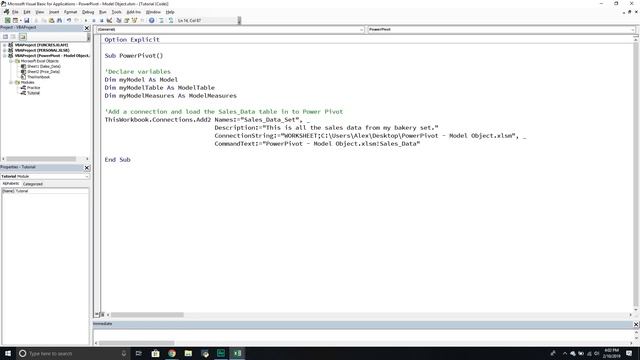Save the workbook with the toolbar disk icon

coord(27,20)
